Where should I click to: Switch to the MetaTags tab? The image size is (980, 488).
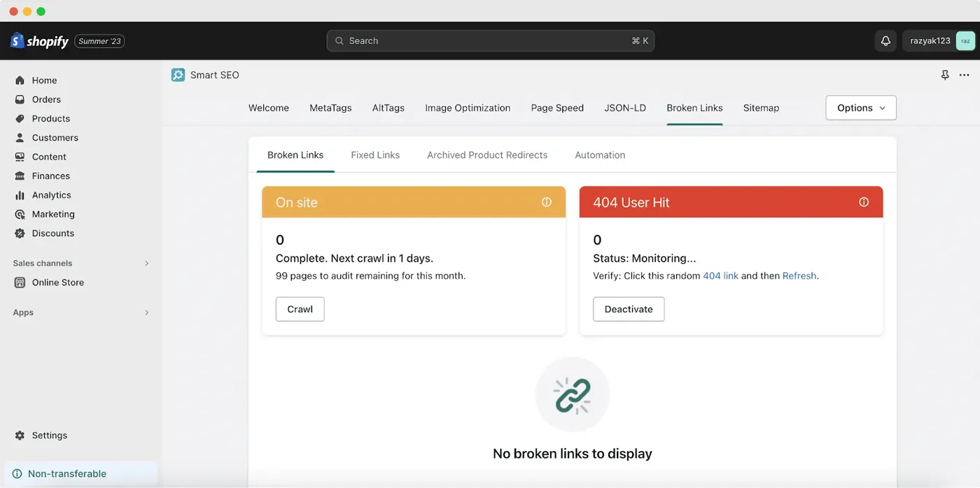tap(330, 108)
